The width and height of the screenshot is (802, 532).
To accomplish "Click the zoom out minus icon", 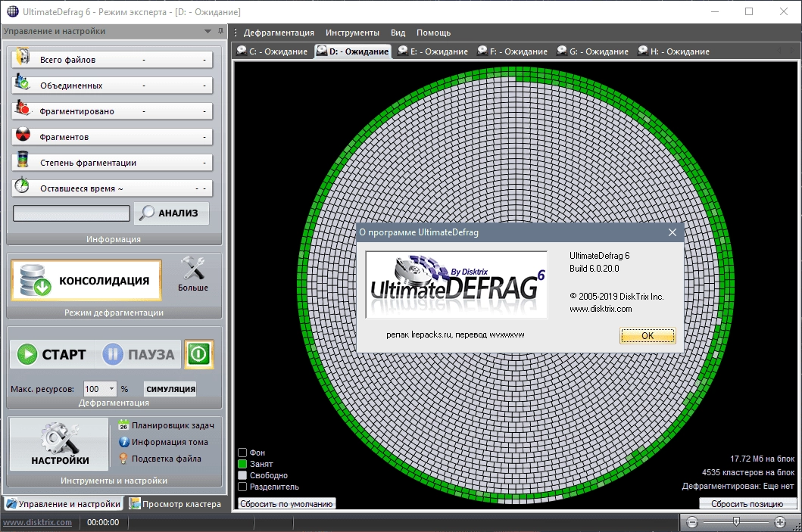I will pyautogui.click(x=692, y=522).
